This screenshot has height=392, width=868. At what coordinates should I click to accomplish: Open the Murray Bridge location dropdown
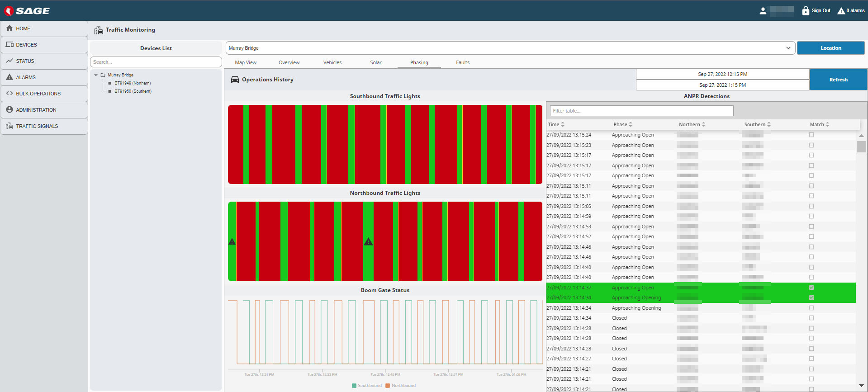click(788, 48)
